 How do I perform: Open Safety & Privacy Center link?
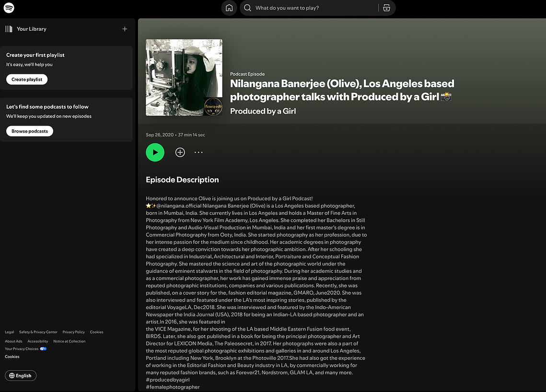[38, 332]
